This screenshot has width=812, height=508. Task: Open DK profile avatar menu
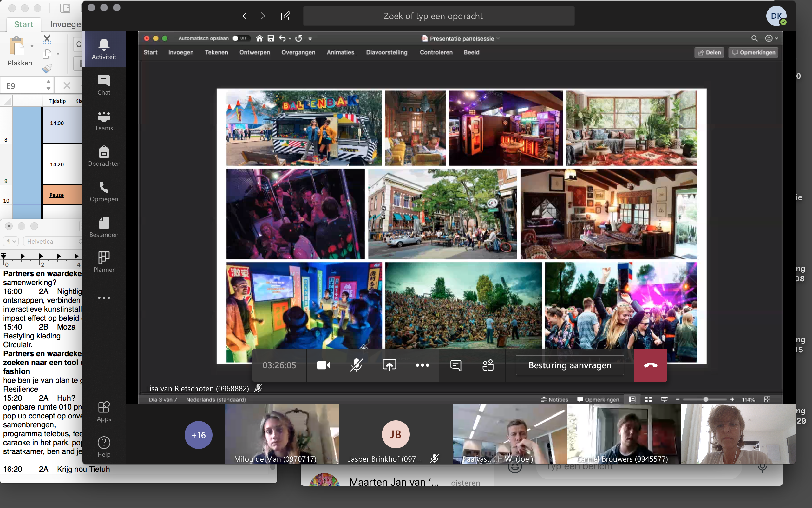[776, 16]
